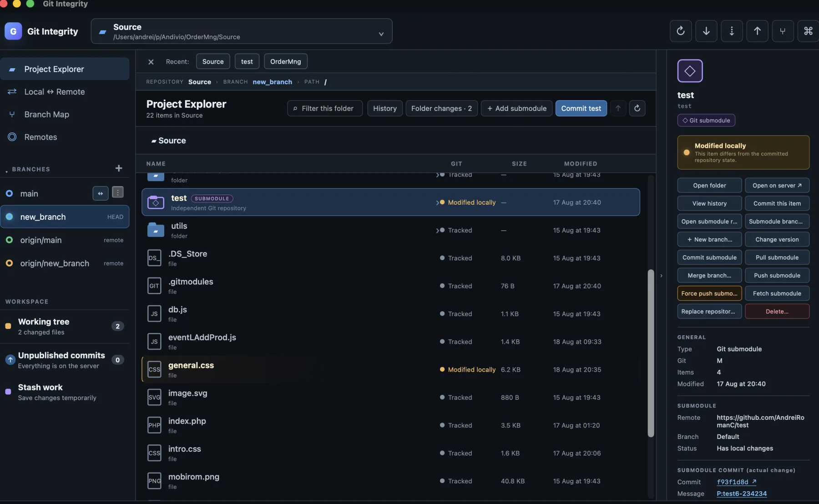This screenshot has height=504, width=819.
Task: Select the OrderMng recent repository chip
Action: [286, 61]
